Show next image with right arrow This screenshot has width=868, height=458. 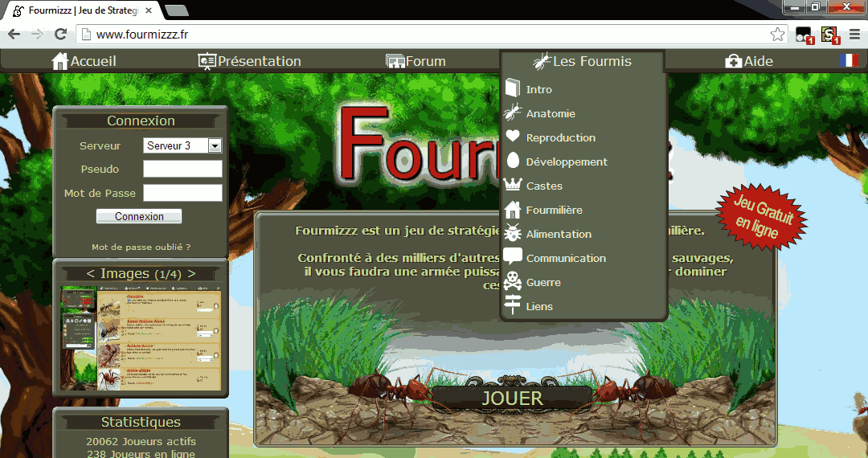click(x=191, y=273)
